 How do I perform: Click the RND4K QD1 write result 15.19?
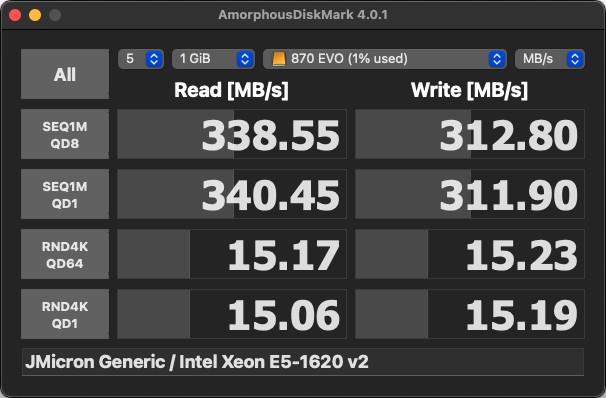470,314
